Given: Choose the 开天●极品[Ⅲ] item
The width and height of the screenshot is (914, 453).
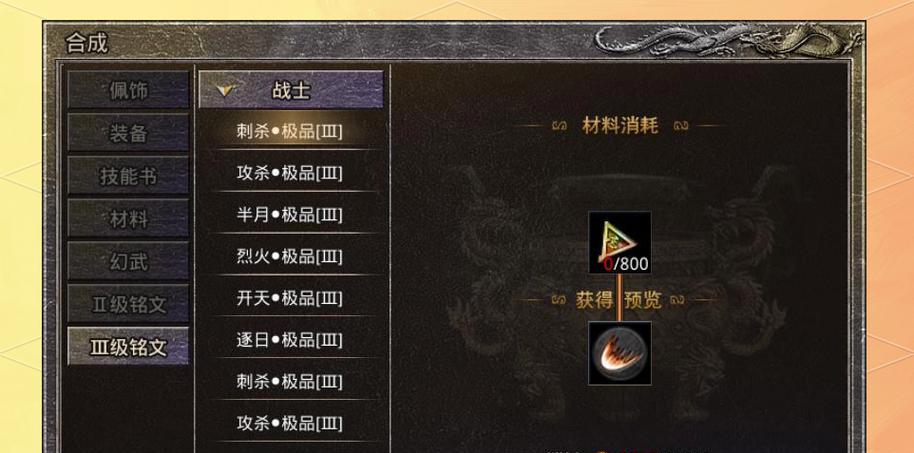Looking at the screenshot, I should pos(290,298).
